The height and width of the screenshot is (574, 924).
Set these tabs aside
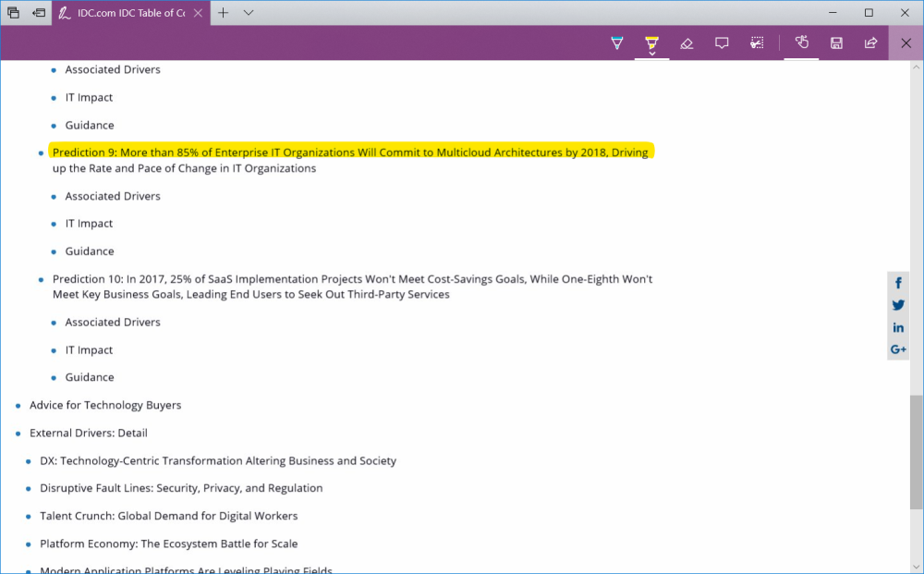[39, 12]
